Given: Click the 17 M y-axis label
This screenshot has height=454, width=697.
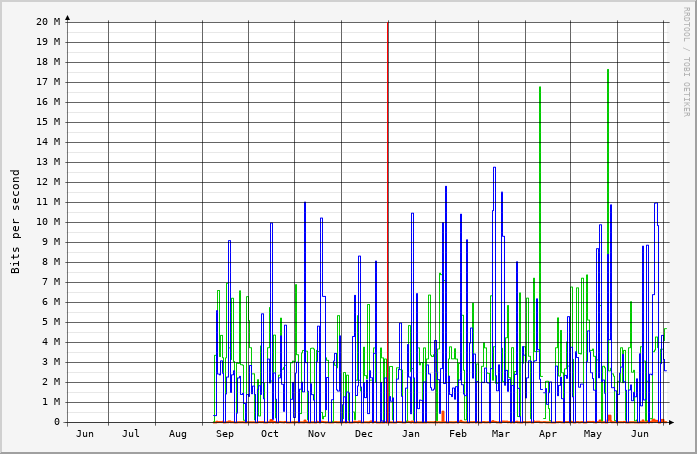Looking at the screenshot, I should pos(48,81).
